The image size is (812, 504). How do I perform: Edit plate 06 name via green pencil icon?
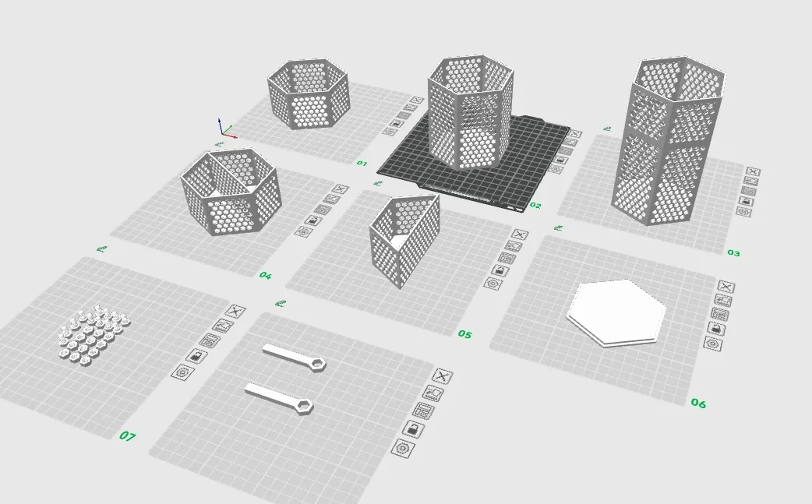558,227
